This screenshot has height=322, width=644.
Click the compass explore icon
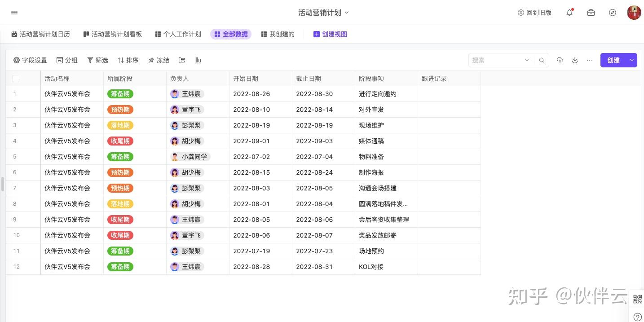click(x=613, y=13)
